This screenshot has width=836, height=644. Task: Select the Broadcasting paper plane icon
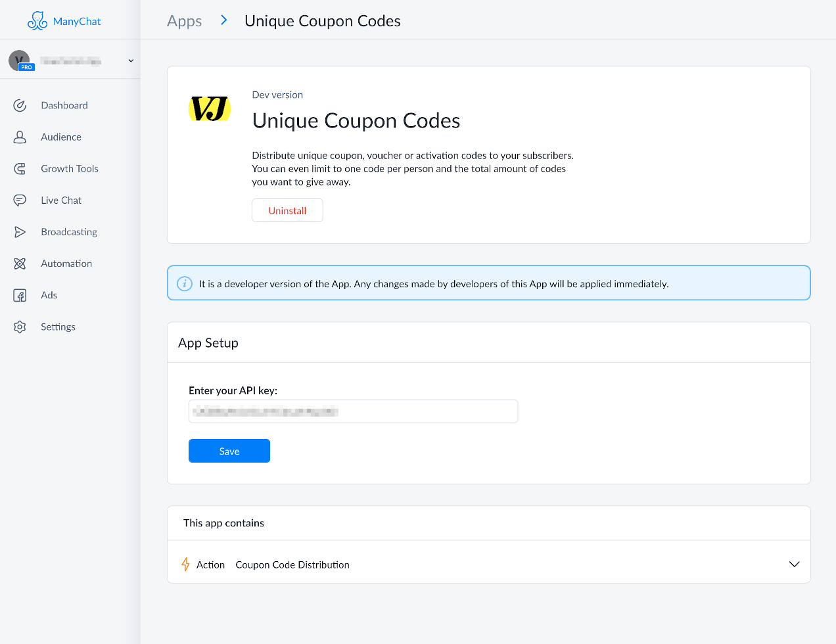[x=20, y=231]
